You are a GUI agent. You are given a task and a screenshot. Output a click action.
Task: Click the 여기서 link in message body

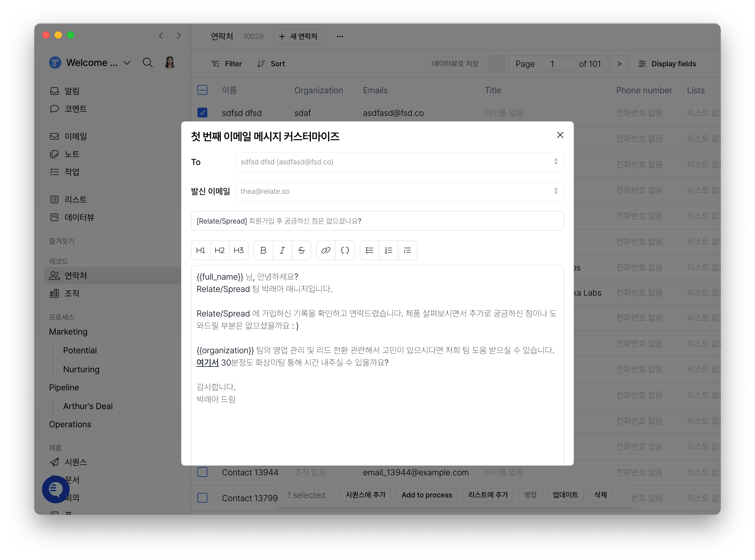tap(207, 362)
